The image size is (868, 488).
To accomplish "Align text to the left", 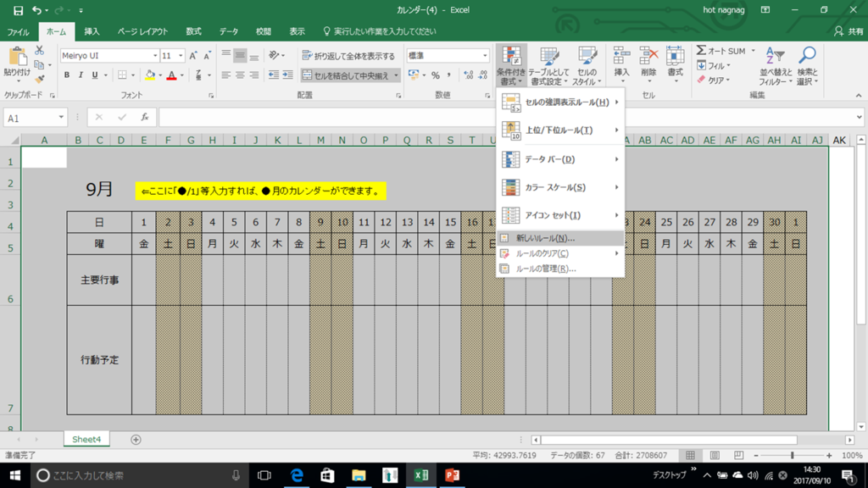I will coord(225,75).
